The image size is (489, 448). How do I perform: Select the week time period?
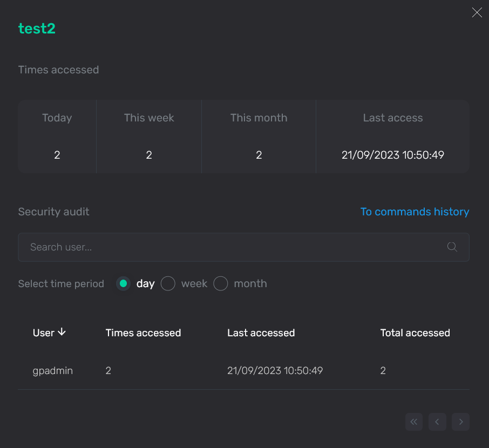click(167, 283)
